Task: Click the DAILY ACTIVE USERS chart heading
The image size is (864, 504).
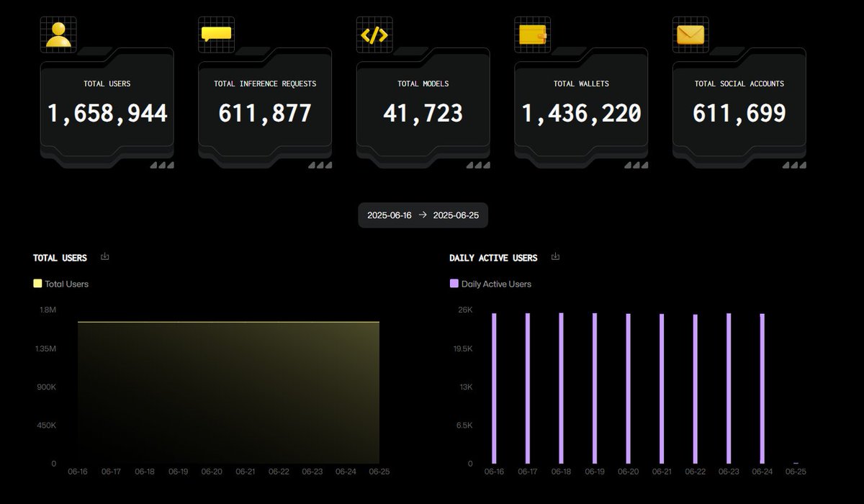Action: [493, 258]
